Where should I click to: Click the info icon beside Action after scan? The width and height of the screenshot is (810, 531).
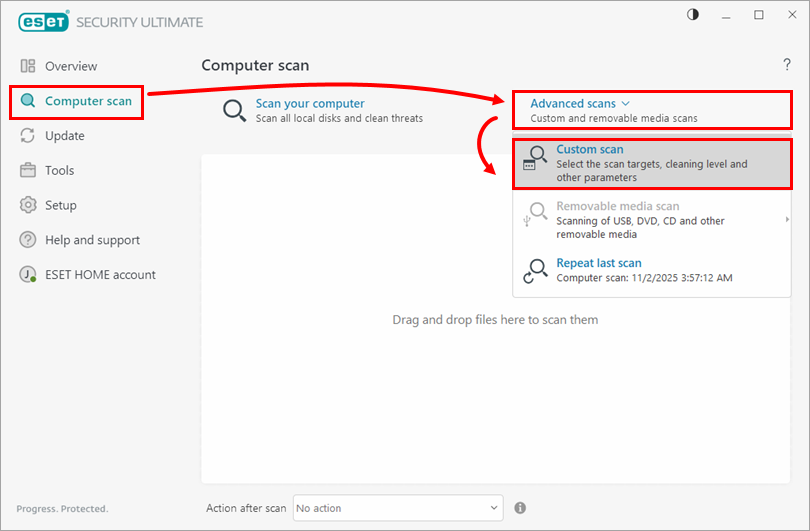(x=520, y=508)
